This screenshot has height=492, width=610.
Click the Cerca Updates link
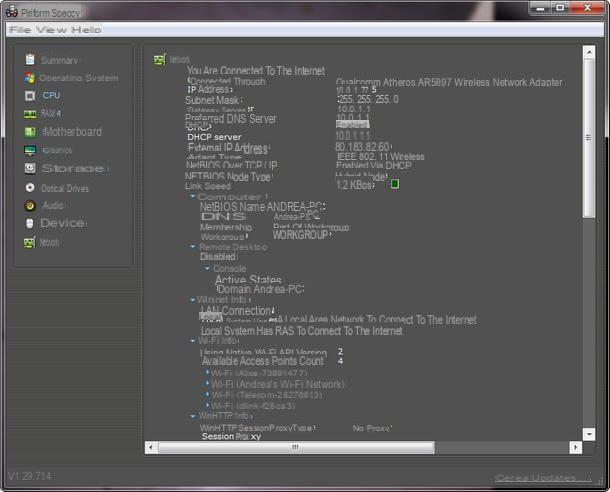coord(543,478)
